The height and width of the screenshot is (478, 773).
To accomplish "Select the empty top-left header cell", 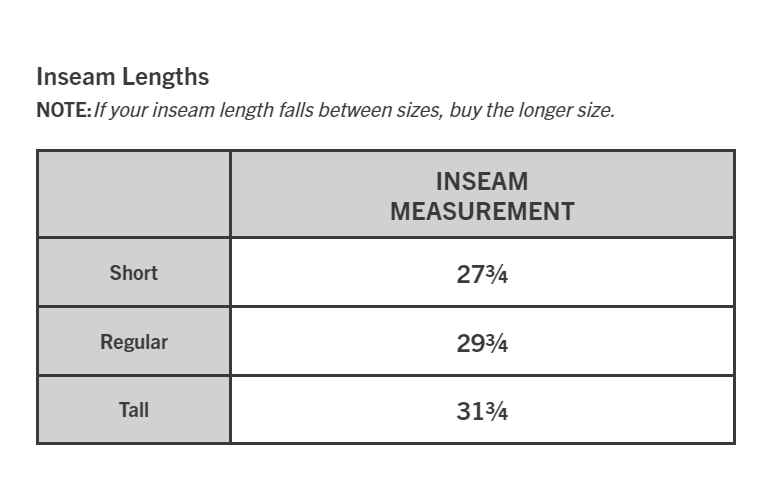I will (134, 194).
